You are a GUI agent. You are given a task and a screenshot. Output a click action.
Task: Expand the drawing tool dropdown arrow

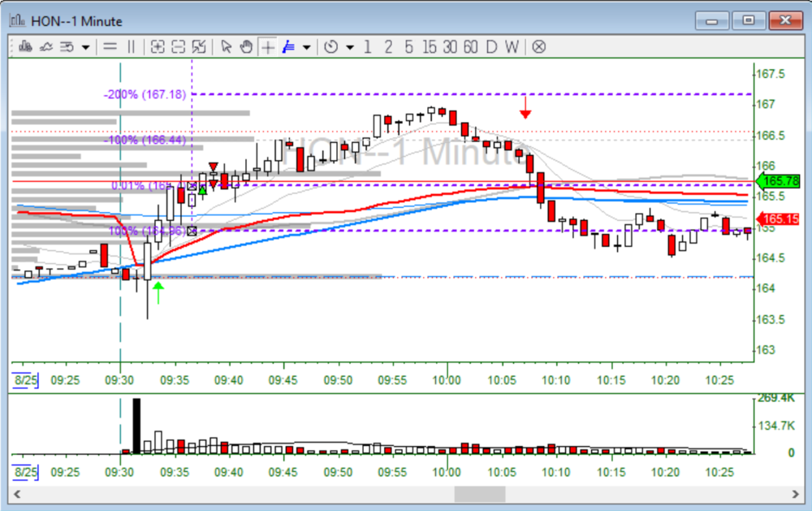(x=306, y=46)
